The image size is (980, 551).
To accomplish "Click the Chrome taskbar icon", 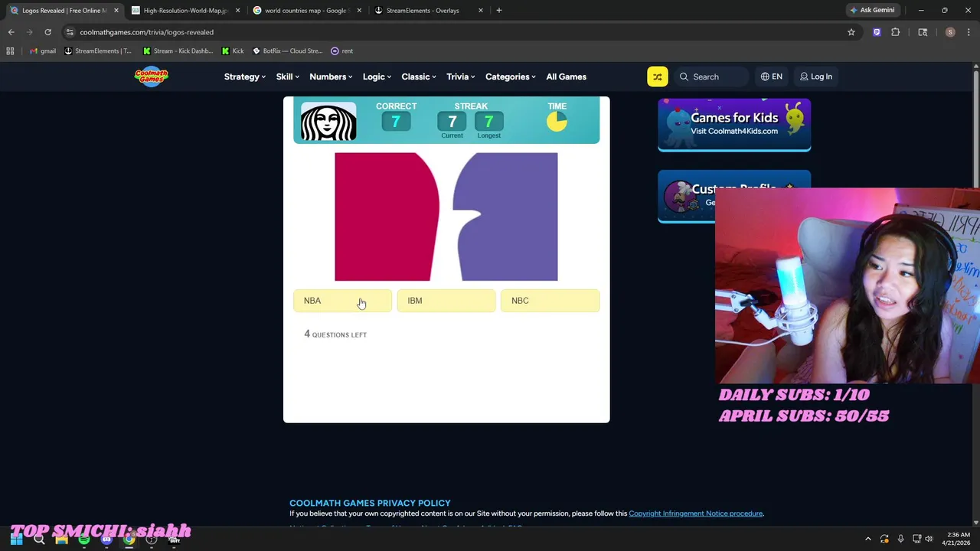I will pos(129,540).
